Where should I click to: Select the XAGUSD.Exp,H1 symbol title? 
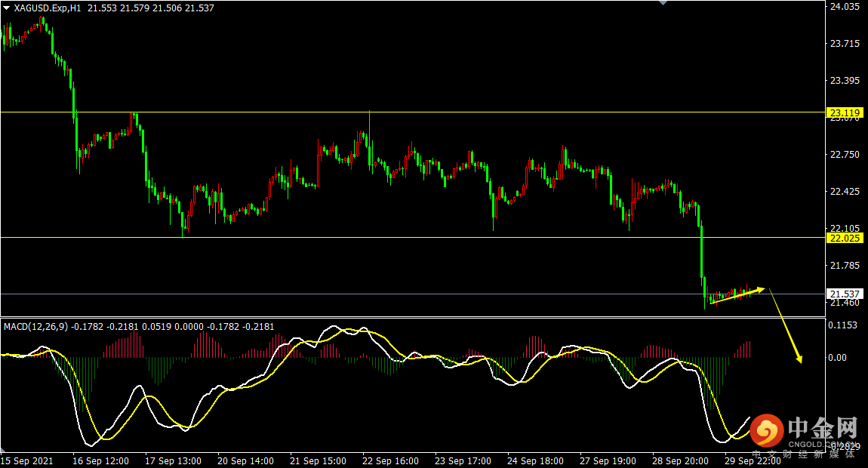[47, 8]
